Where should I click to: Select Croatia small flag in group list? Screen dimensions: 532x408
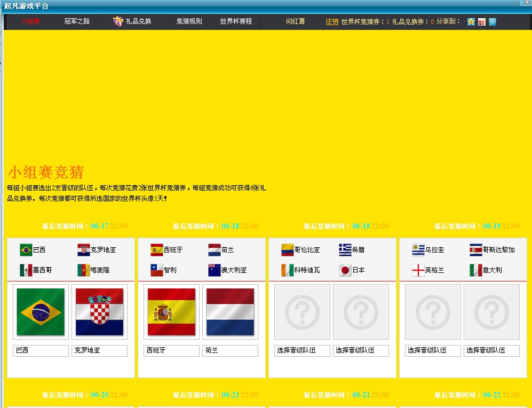point(83,250)
